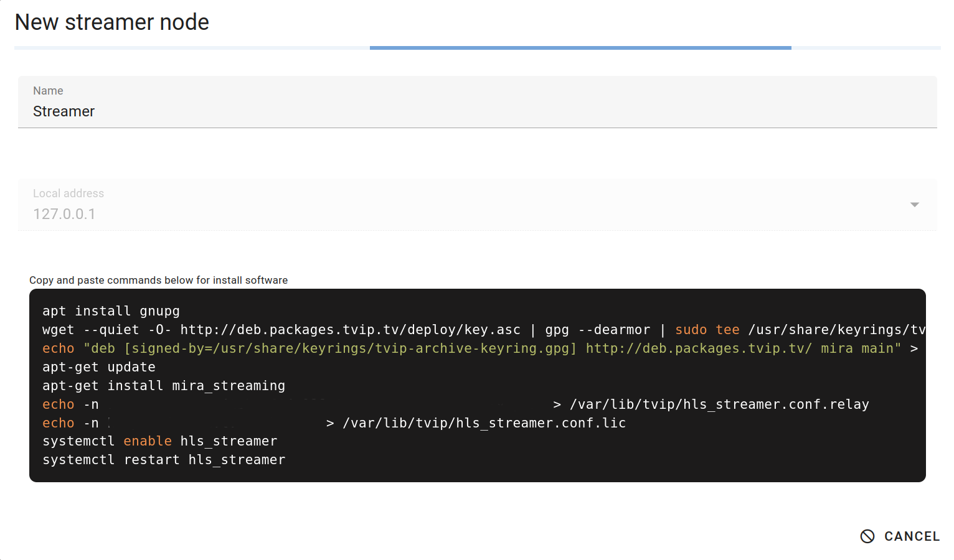Click the blue progress bar segment

[580, 47]
